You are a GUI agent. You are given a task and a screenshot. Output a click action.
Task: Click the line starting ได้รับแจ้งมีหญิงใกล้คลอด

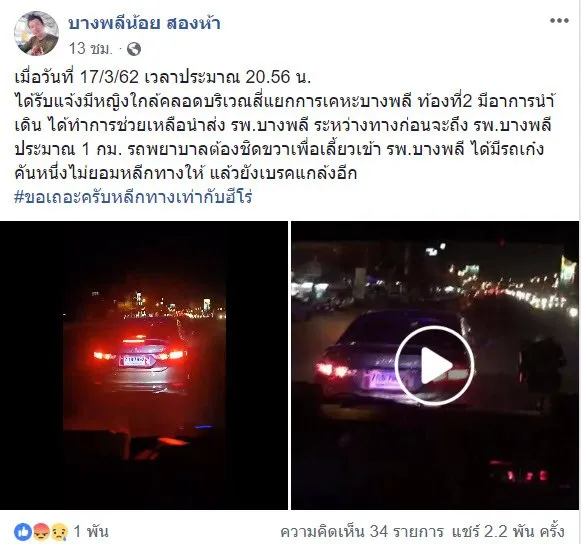pyautogui.click(x=285, y=101)
